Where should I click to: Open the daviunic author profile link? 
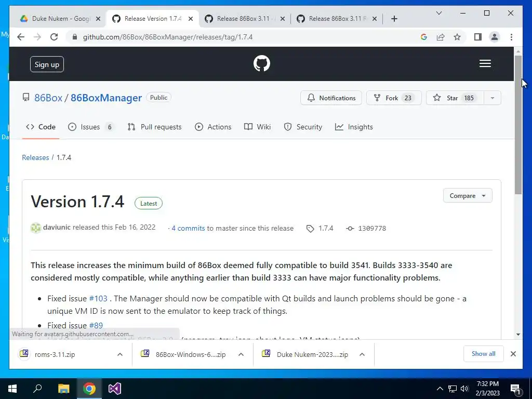[x=57, y=228]
